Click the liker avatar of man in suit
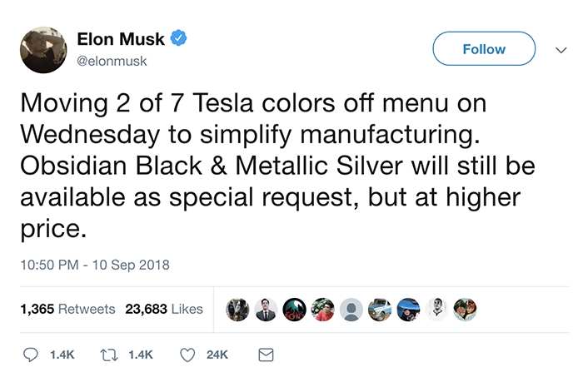Viewport: 588px width, 392px height. coord(266,310)
